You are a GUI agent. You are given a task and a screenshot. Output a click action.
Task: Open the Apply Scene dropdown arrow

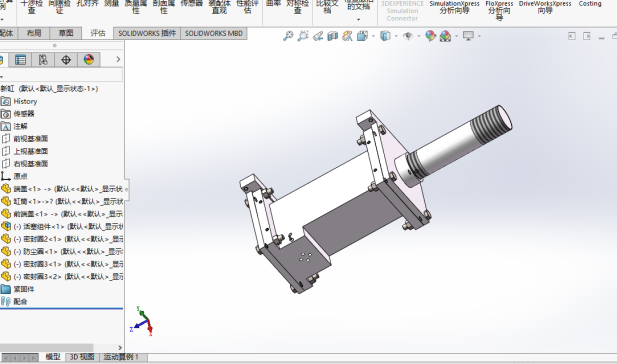(456, 36)
